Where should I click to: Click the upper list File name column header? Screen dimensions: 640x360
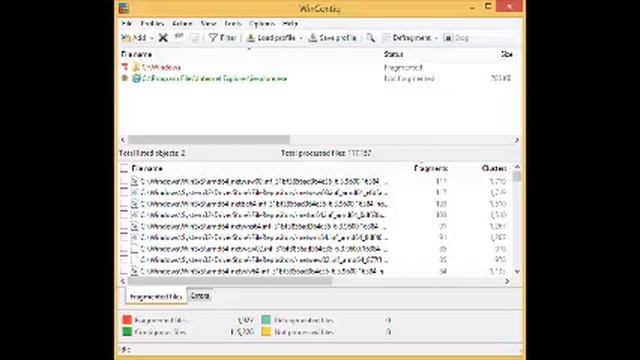(x=136, y=54)
